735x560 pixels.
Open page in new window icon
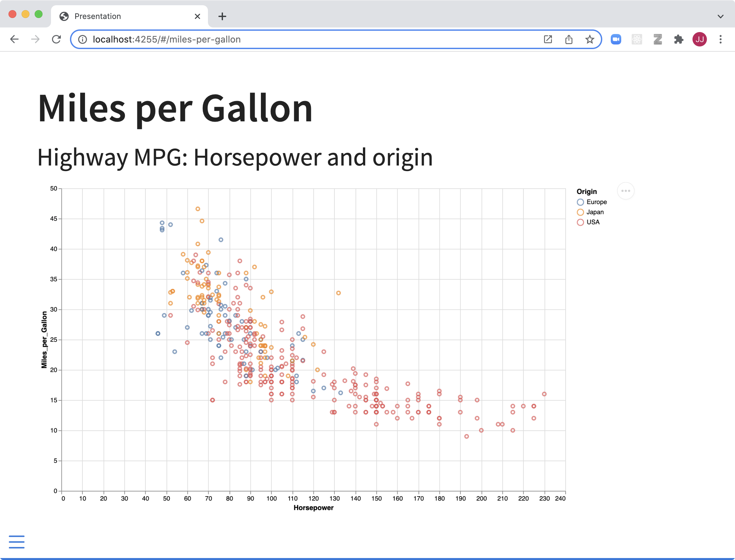[548, 39]
